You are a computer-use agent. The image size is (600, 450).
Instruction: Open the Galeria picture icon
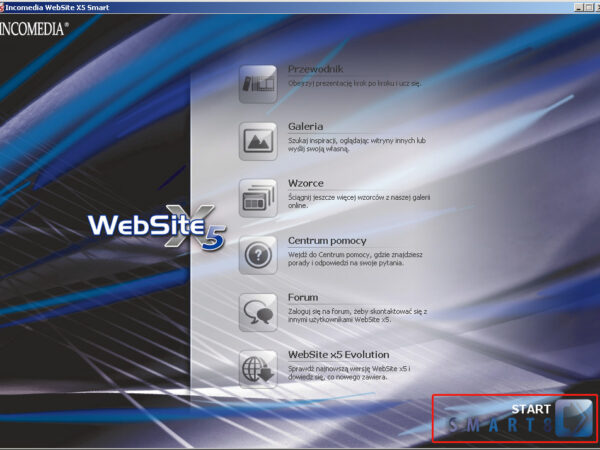pyautogui.click(x=257, y=141)
